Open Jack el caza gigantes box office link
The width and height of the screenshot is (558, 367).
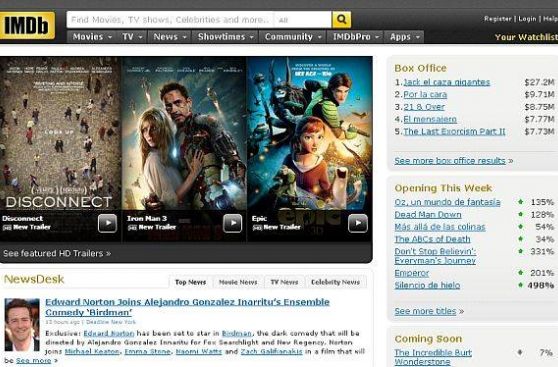[x=447, y=82]
